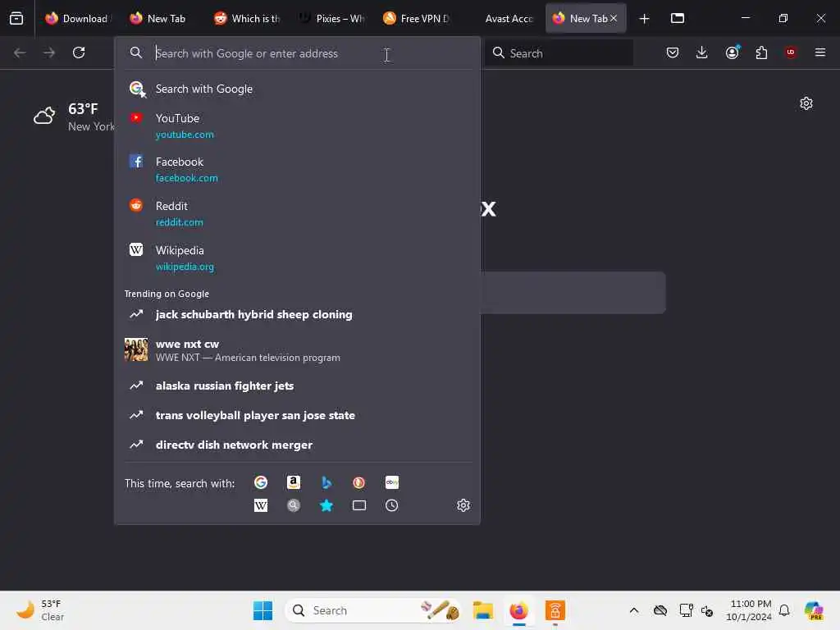Open Reddit reddit.com suggestion

tap(297, 214)
